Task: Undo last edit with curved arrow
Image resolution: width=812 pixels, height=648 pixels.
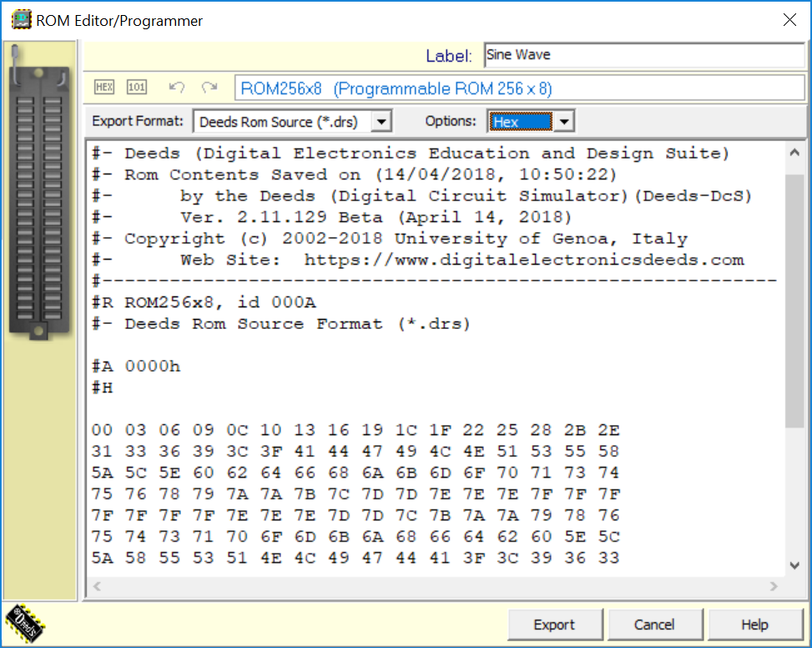Action: tap(177, 87)
